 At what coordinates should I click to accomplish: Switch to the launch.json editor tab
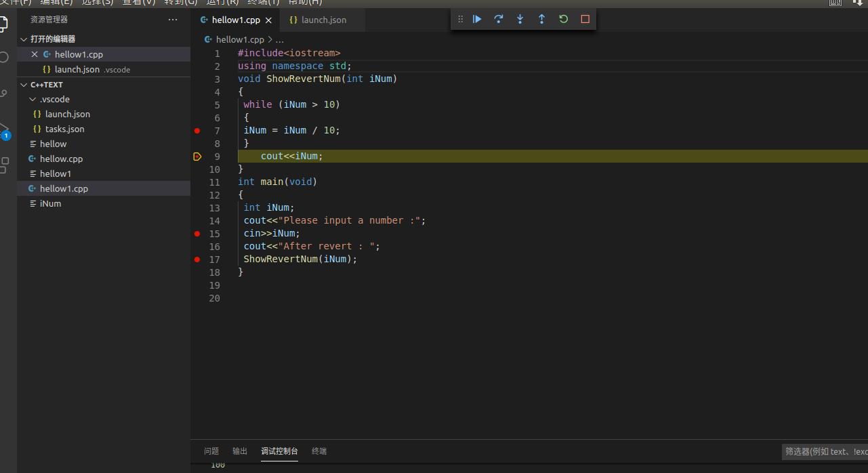click(x=323, y=20)
